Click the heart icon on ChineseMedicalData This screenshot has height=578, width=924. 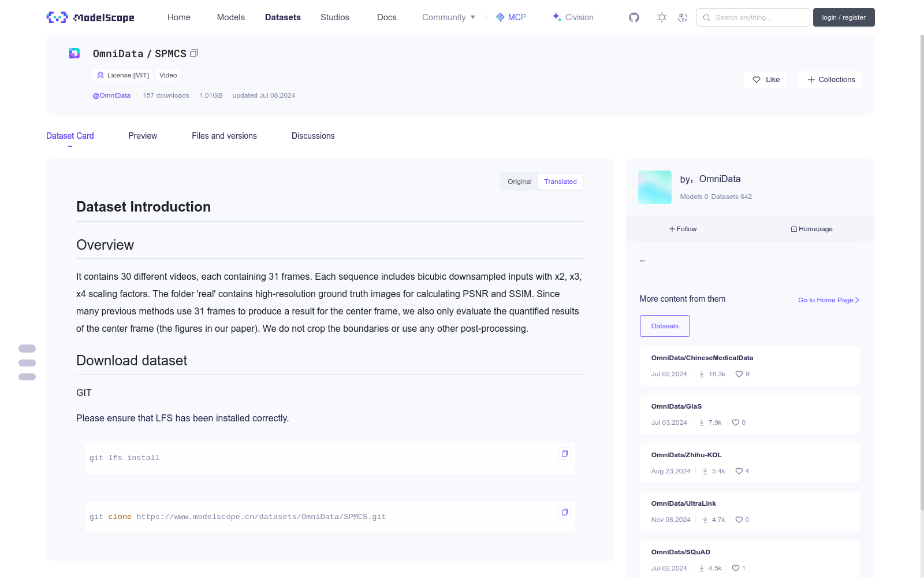[739, 374]
